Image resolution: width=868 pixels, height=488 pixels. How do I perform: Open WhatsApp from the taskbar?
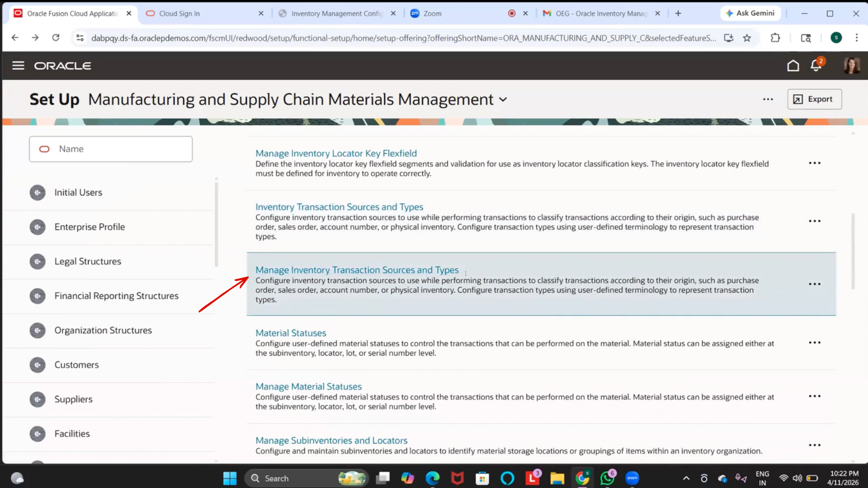click(607, 478)
